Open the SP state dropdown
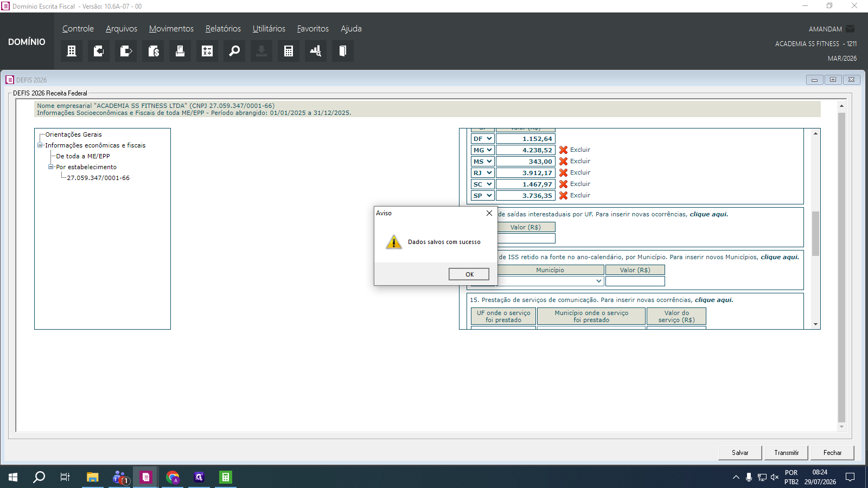The width and height of the screenshot is (868, 488). [x=482, y=196]
